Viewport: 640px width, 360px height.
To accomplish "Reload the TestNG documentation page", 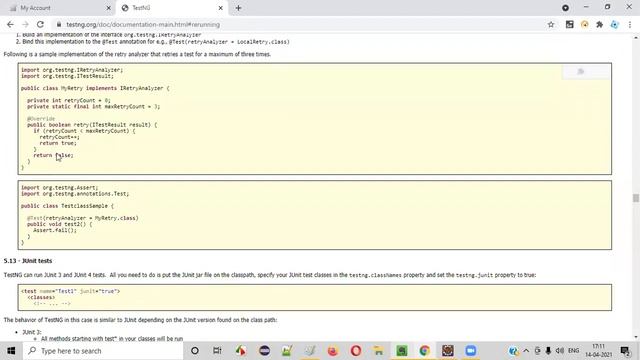I will 40,24.
